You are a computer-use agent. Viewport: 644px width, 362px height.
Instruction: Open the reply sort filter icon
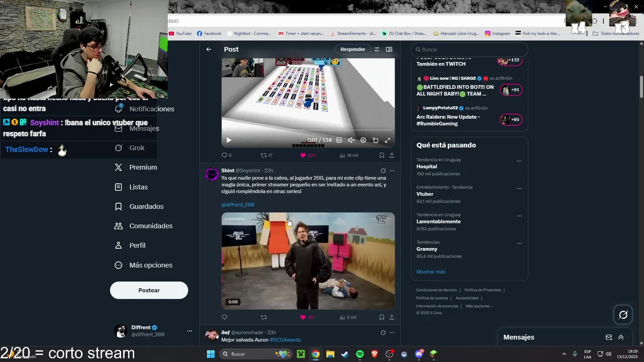377,49
